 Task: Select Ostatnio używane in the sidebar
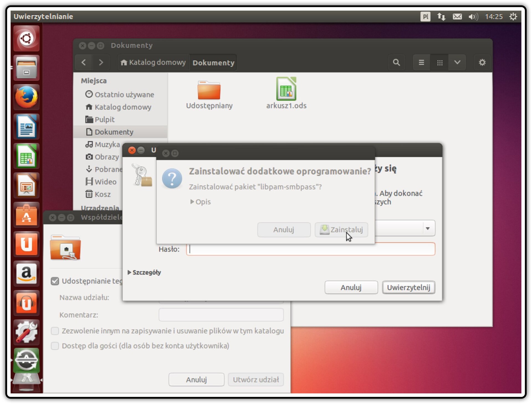[x=120, y=95]
